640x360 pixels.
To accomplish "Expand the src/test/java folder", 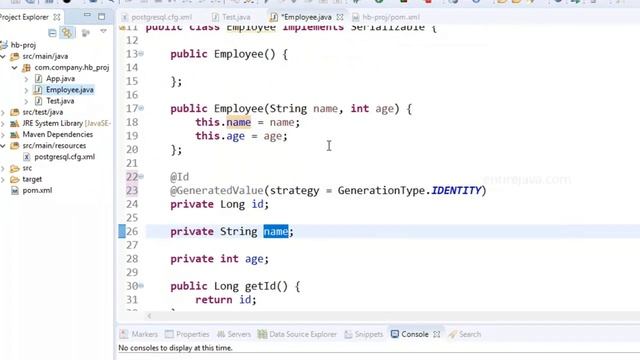I will tap(3, 112).
